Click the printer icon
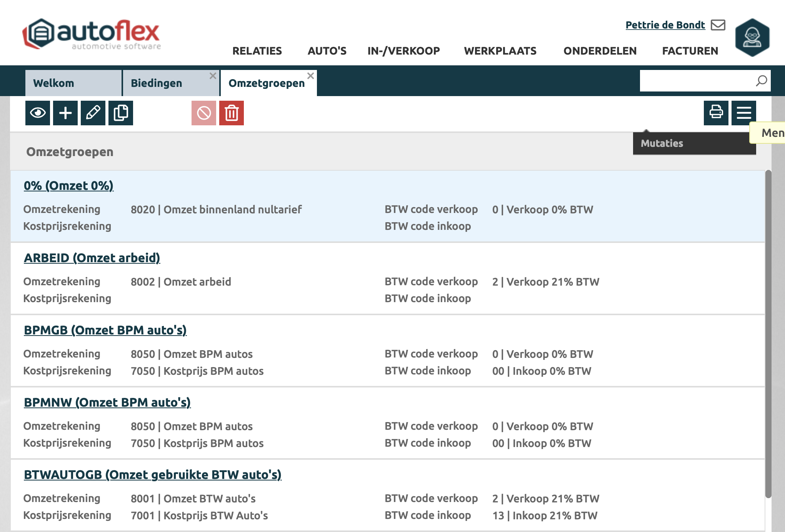 pos(716,113)
